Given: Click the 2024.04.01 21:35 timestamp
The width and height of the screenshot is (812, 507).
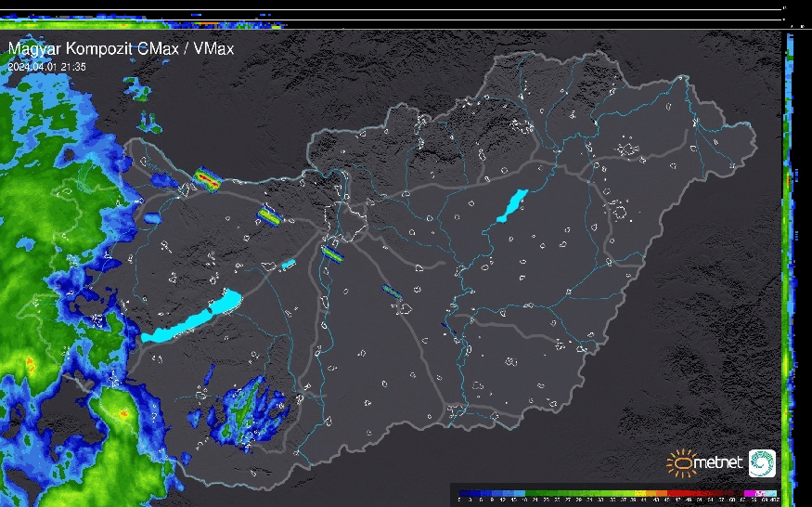Looking at the screenshot, I should click(46, 67).
